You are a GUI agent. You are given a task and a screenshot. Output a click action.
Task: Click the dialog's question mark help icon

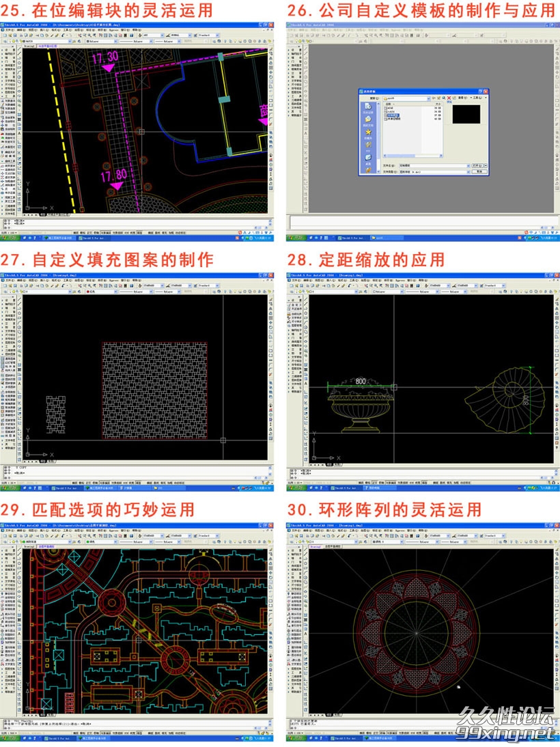tap(480, 91)
